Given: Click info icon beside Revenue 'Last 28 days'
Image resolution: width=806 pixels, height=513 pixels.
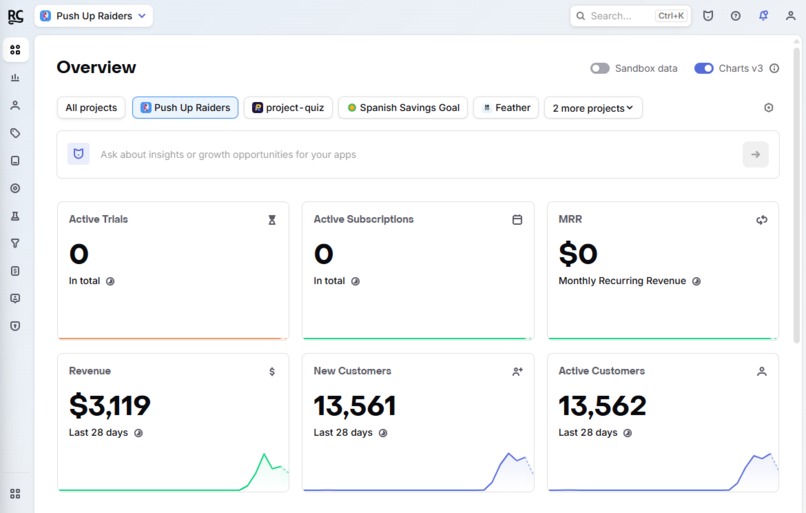Looking at the screenshot, I should (138, 433).
